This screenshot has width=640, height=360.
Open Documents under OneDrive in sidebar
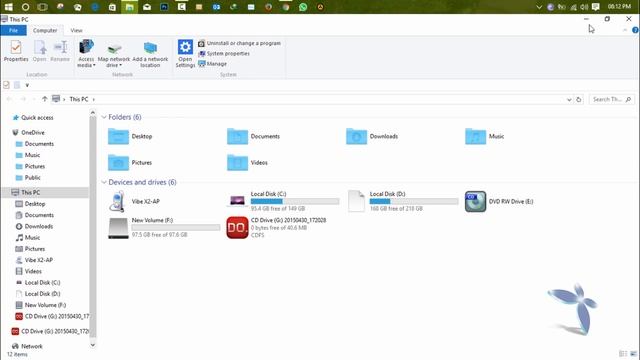(35, 144)
